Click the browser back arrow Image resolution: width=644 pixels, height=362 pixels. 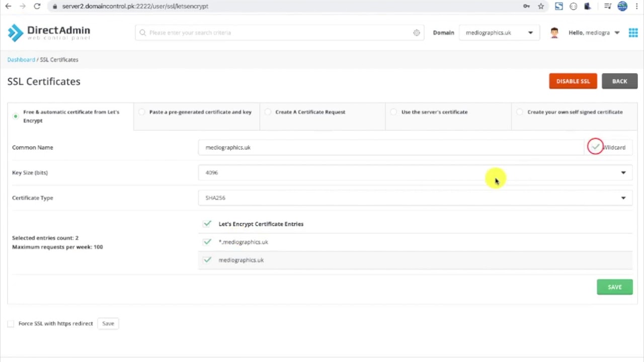(x=8, y=6)
